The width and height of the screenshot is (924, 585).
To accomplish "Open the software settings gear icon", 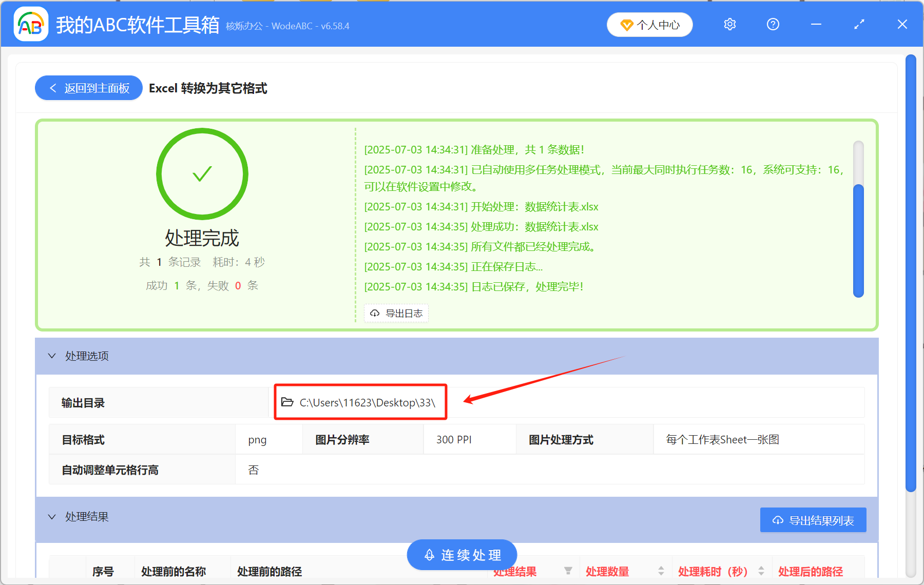I will tap(729, 24).
